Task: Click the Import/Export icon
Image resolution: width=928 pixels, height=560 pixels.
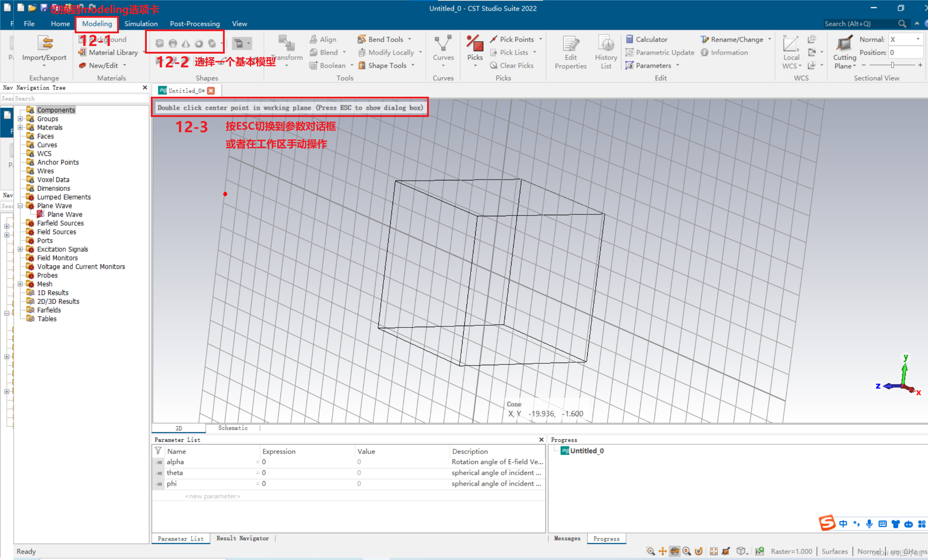Action: 45,43
